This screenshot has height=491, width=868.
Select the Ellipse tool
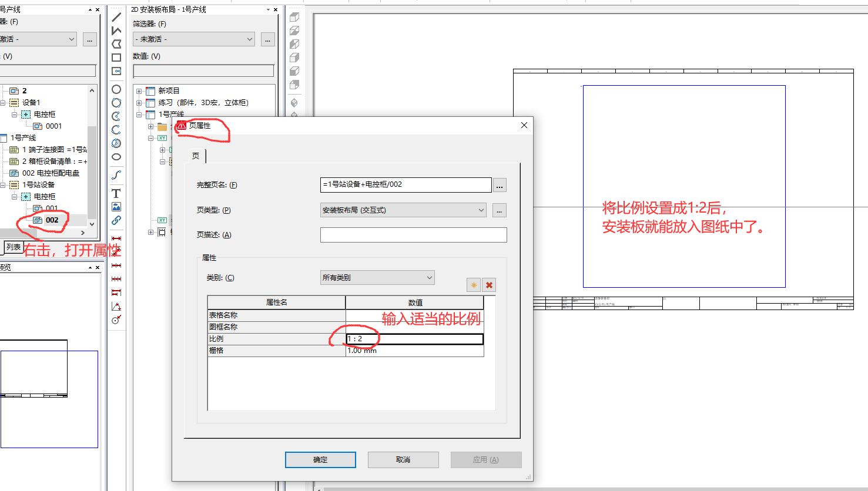pyautogui.click(x=116, y=157)
